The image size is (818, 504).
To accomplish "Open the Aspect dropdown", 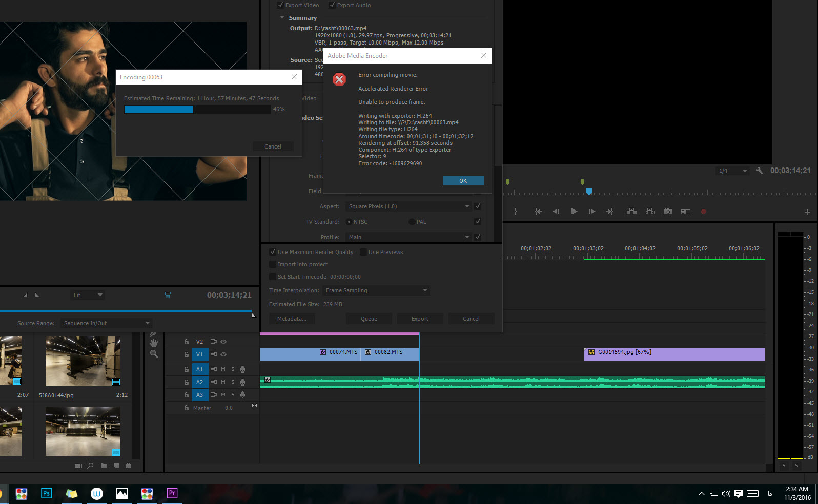I will click(x=408, y=206).
